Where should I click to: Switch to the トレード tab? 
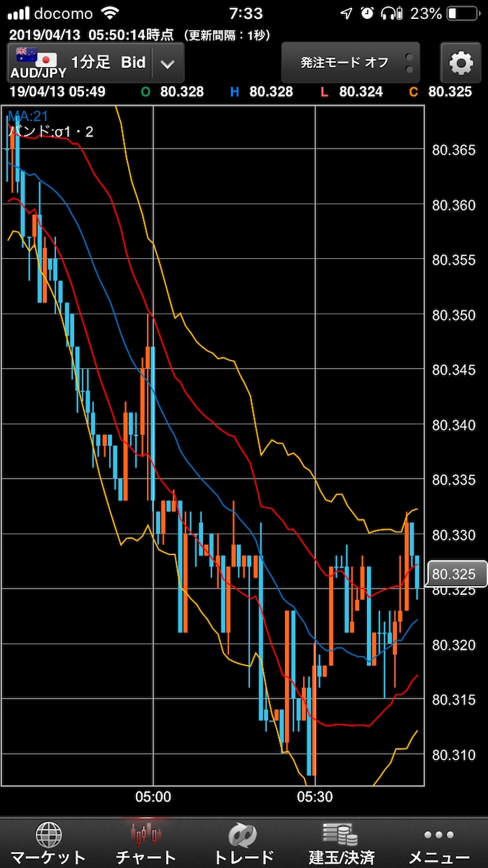click(243, 857)
